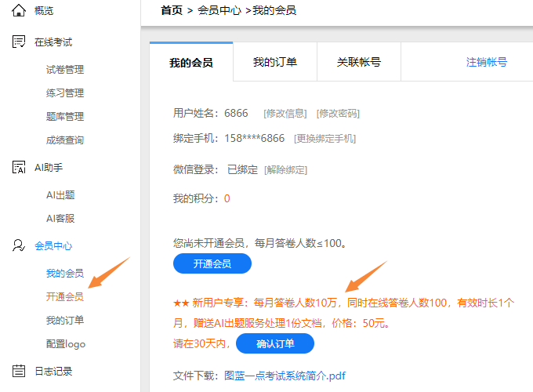This screenshot has height=392, width=533.
Task: Click the [更换绑定手机] link
Action: click(x=325, y=139)
